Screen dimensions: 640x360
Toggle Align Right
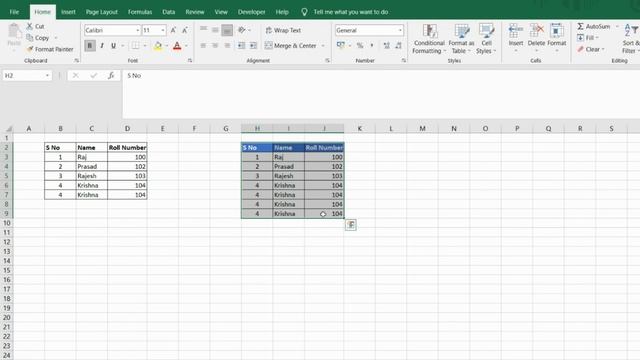pos(227,46)
